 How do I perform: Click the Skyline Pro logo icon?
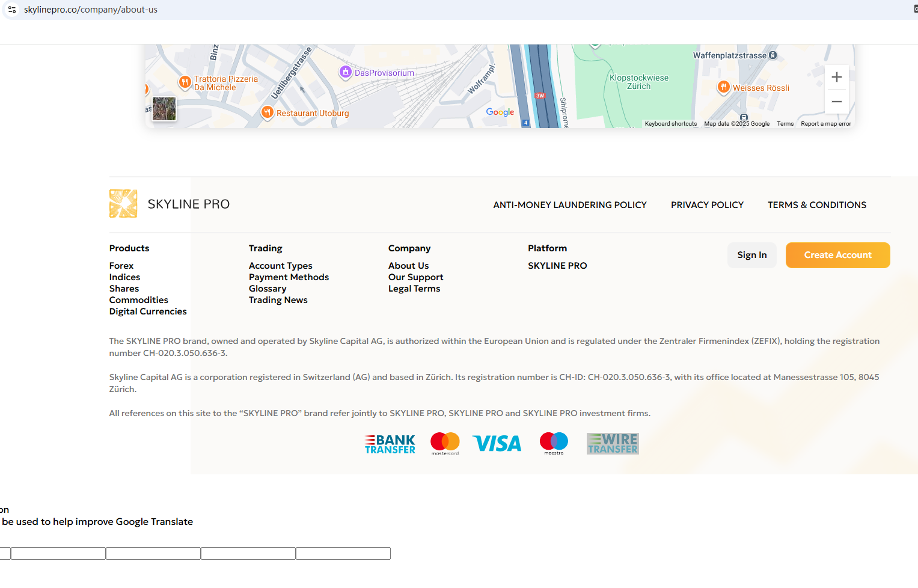pyautogui.click(x=123, y=204)
